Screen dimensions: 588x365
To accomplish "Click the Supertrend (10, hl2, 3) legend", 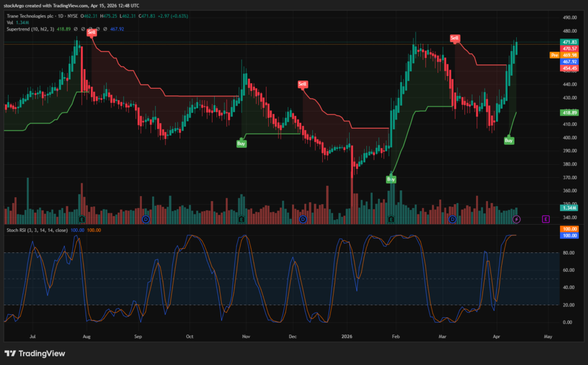I will 30,29.
